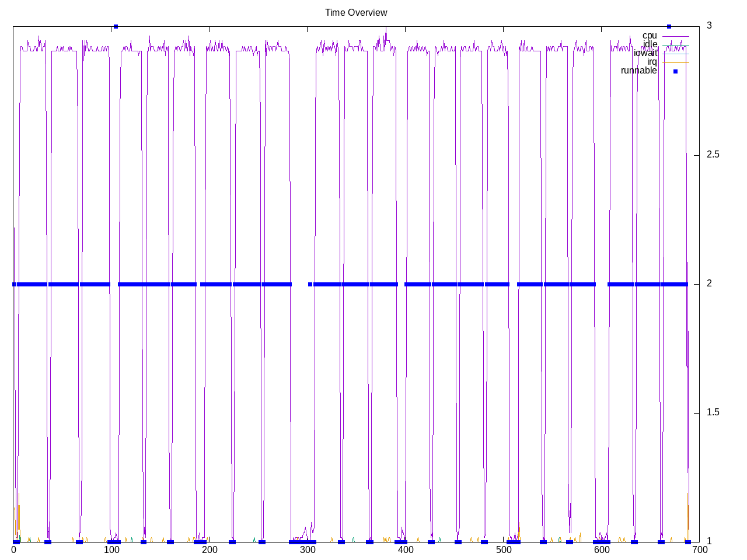Viewport: 747px width, 560px height.
Task: Click the y-axis tick label 2.5
Action: [x=713, y=155]
